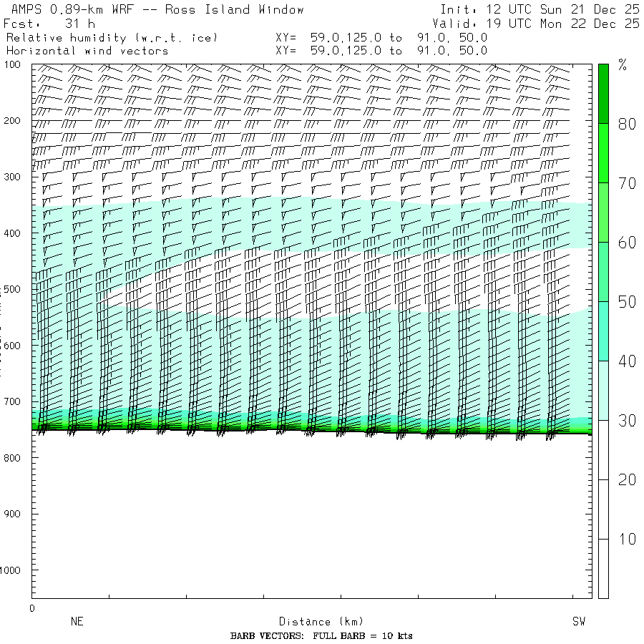The height and width of the screenshot is (644, 644).
Task: Click the 'NE' cross-section endpoint label
Action: coord(77,621)
